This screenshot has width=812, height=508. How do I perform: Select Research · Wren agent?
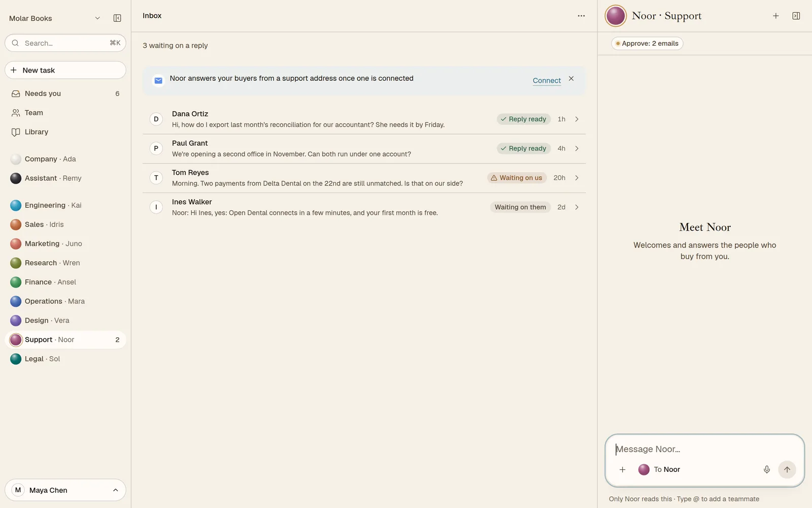click(x=65, y=263)
